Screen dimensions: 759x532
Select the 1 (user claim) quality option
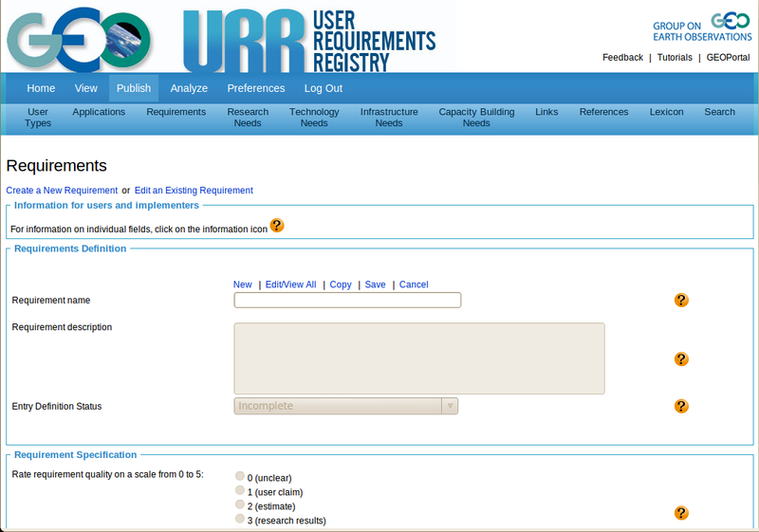tap(240, 491)
